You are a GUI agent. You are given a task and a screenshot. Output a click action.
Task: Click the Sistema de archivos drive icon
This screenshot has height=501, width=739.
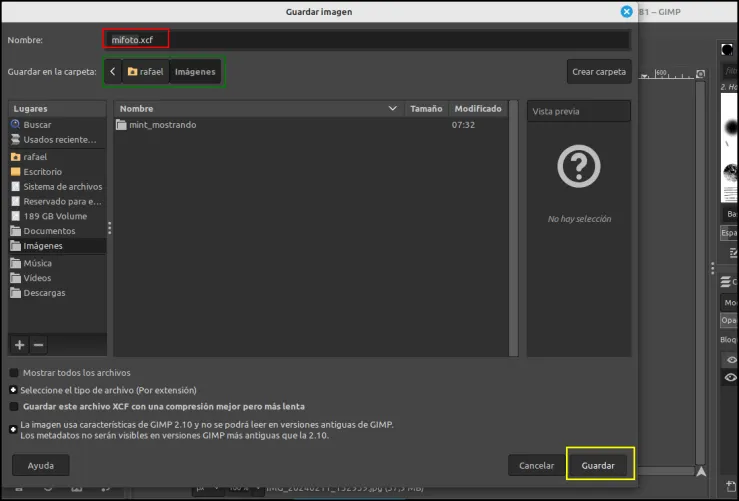pos(16,186)
